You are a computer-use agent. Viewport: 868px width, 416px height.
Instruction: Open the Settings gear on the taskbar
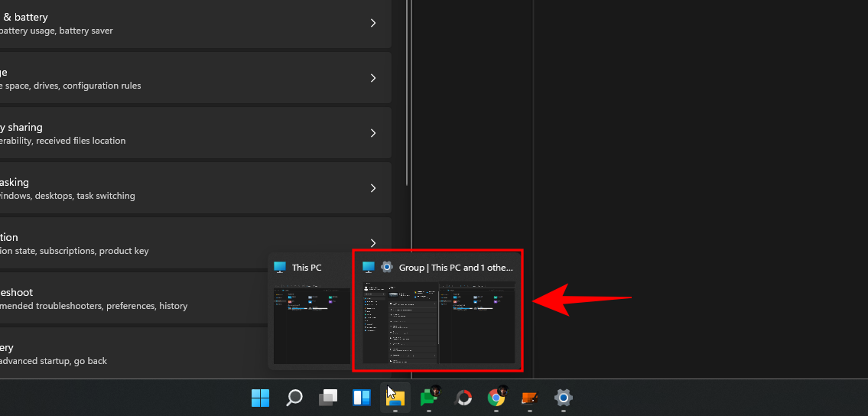point(564,398)
